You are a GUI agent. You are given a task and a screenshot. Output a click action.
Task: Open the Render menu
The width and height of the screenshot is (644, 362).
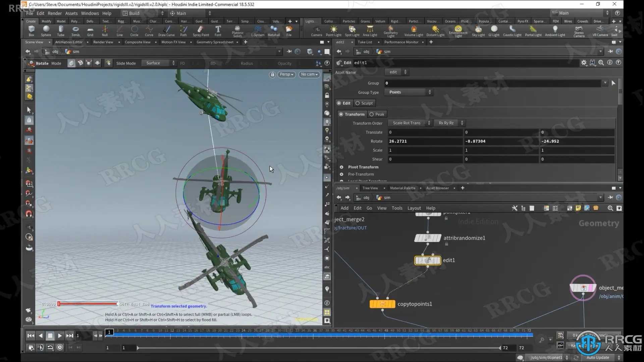54,13
